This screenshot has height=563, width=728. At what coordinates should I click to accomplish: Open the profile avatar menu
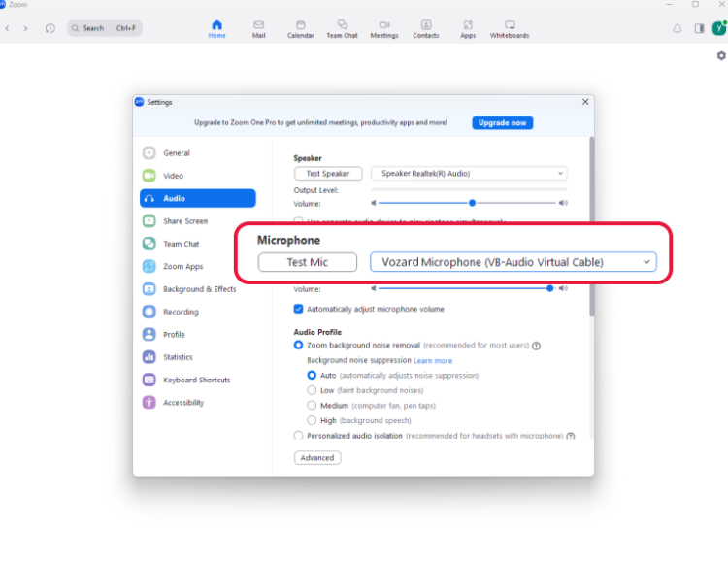[719, 28]
